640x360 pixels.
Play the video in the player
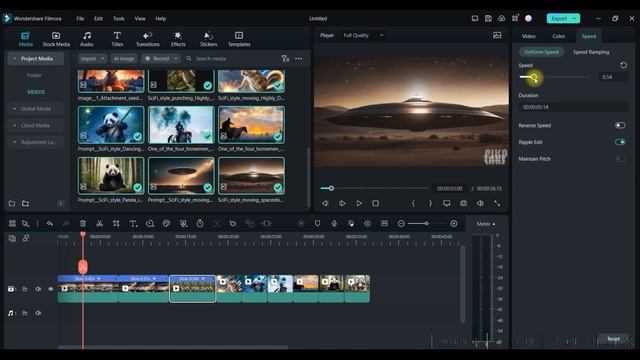(359, 203)
